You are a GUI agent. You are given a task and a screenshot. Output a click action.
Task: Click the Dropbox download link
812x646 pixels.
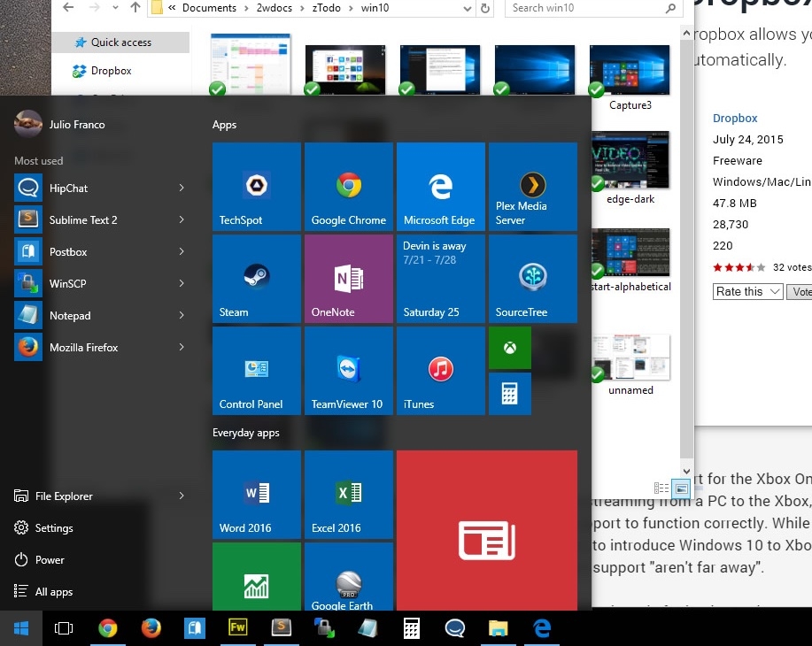point(735,119)
